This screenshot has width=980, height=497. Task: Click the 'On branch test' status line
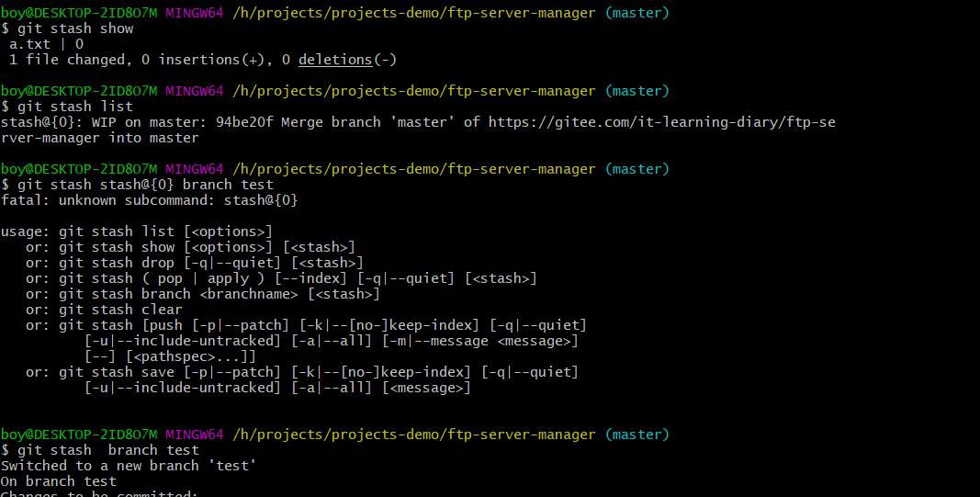point(59,481)
